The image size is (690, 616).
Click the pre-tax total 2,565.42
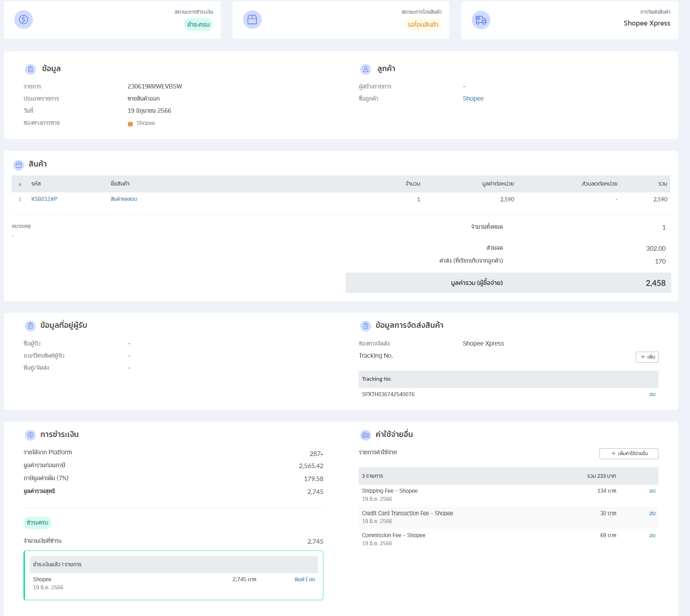click(311, 466)
